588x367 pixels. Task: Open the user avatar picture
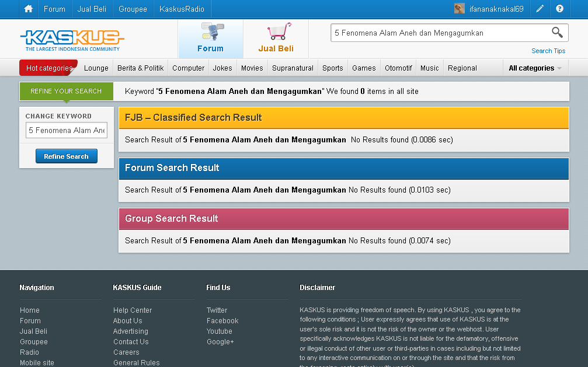point(460,9)
